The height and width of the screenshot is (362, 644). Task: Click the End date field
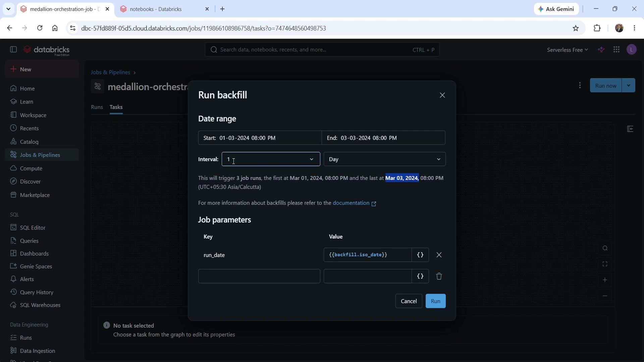pos(383,138)
